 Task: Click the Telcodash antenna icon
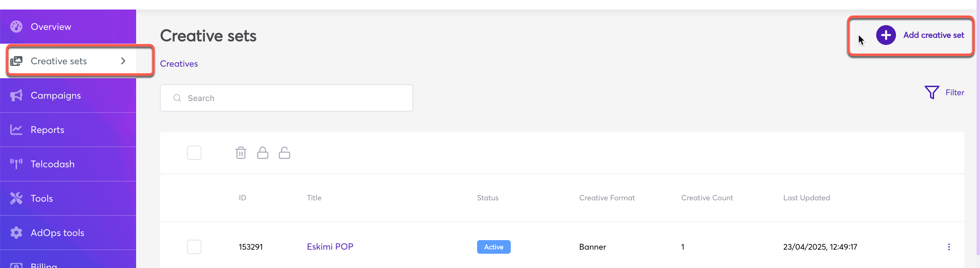(16, 164)
